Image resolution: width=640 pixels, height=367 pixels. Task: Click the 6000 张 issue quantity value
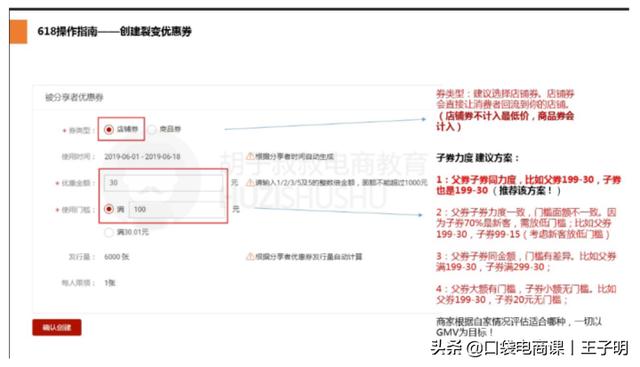(117, 257)
